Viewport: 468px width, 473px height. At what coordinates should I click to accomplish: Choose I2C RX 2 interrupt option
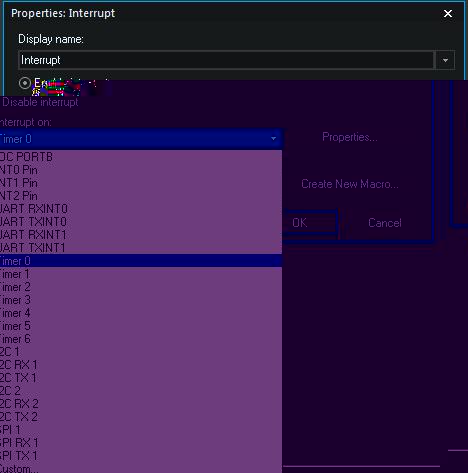[x=141, y=404]
